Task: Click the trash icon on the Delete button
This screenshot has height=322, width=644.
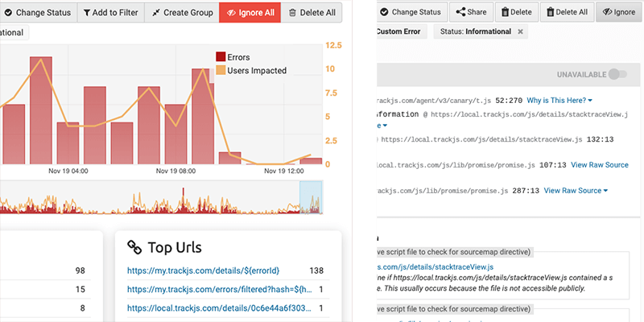Action: point(505,12)
